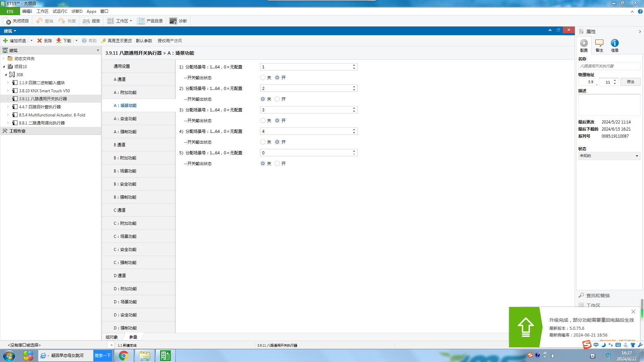The height and width of the screenshot is (362, 644).
Task: Select 开 for scene 2 output state
Action: click(277, 99)
